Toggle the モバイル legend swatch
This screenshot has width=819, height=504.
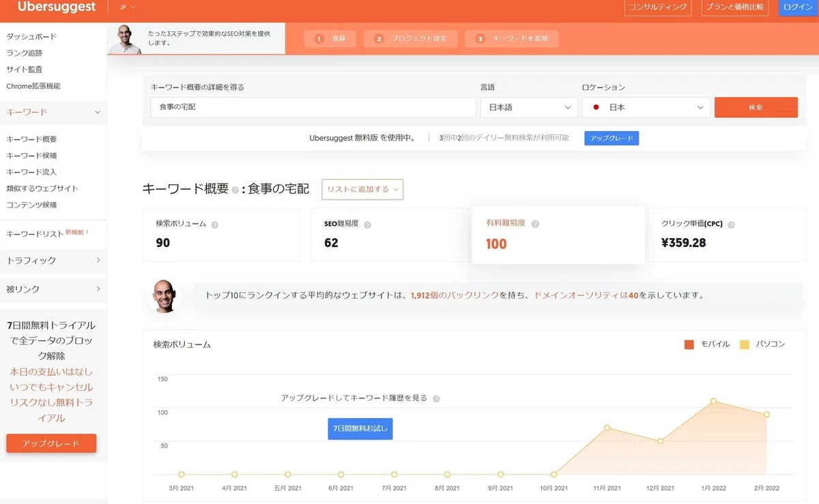[689, 344]
